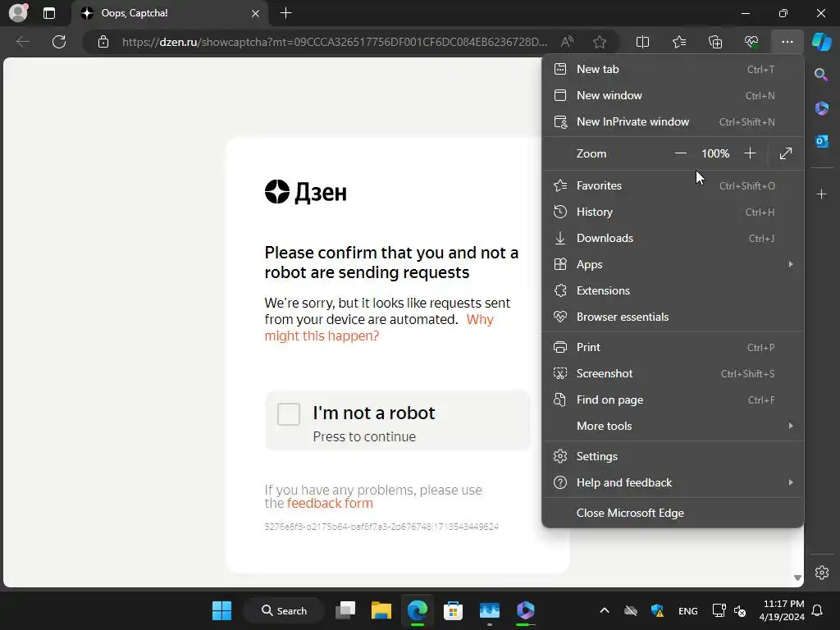The image size is (840, 630).
Task: Click the page scrollbar down arrow
Action: (797, 577)
